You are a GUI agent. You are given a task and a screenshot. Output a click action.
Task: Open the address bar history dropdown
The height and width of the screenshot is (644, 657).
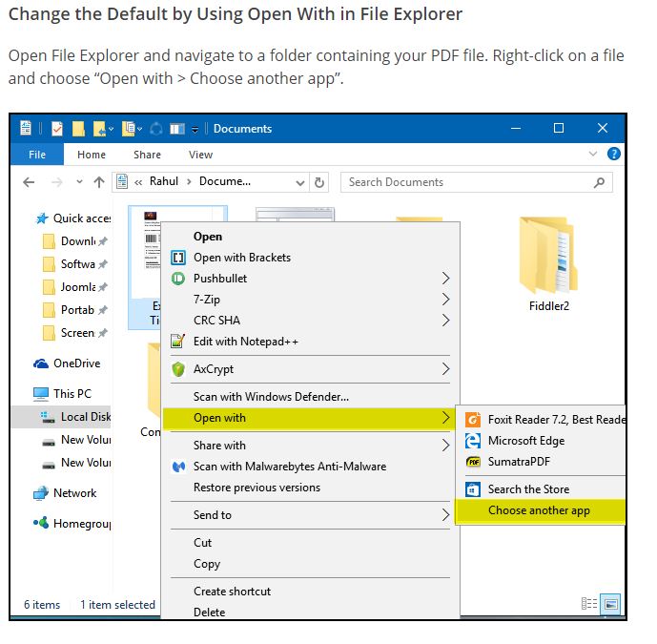pos(300,182)
